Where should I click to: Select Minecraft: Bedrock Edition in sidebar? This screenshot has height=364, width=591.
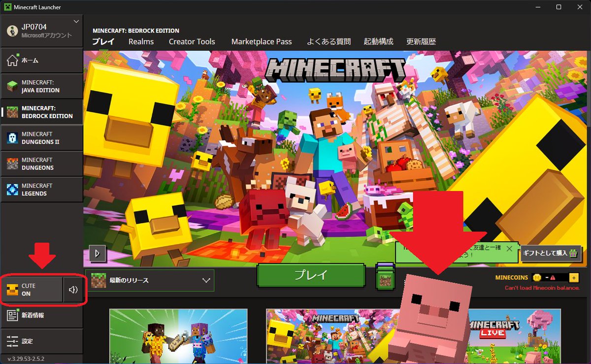coord(41,112)
